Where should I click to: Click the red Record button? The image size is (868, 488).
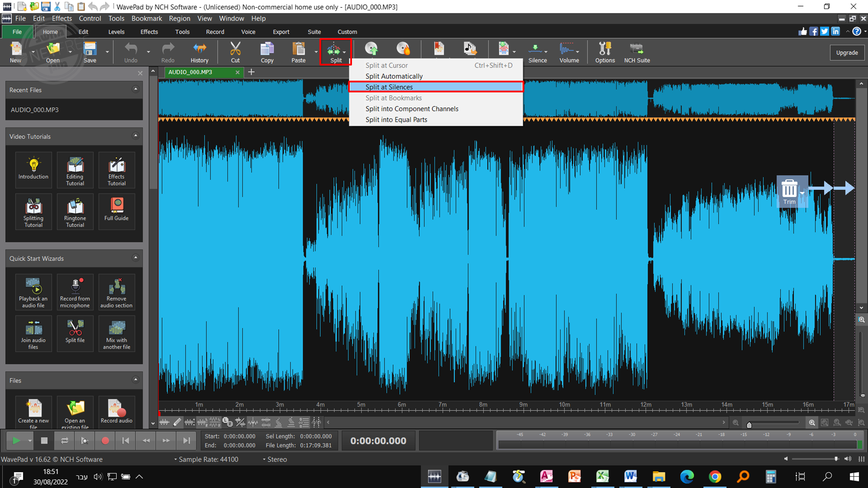(x=105, y=441)
